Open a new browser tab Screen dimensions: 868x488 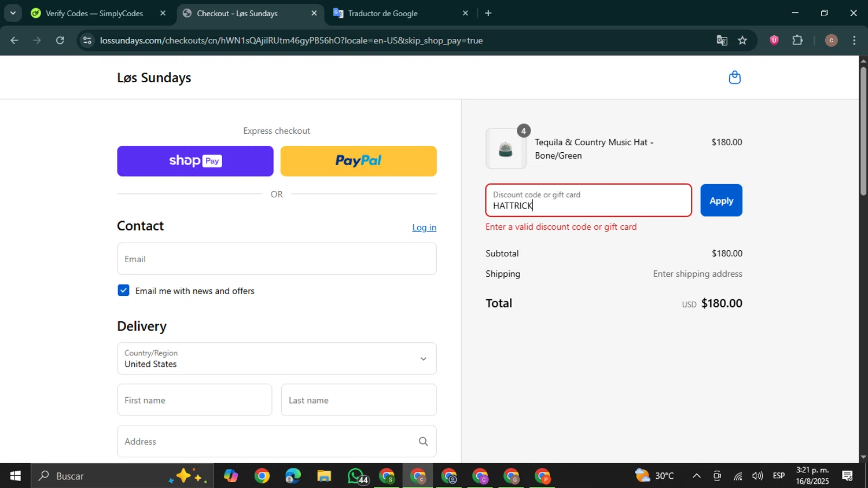click(x=488, y=13)
